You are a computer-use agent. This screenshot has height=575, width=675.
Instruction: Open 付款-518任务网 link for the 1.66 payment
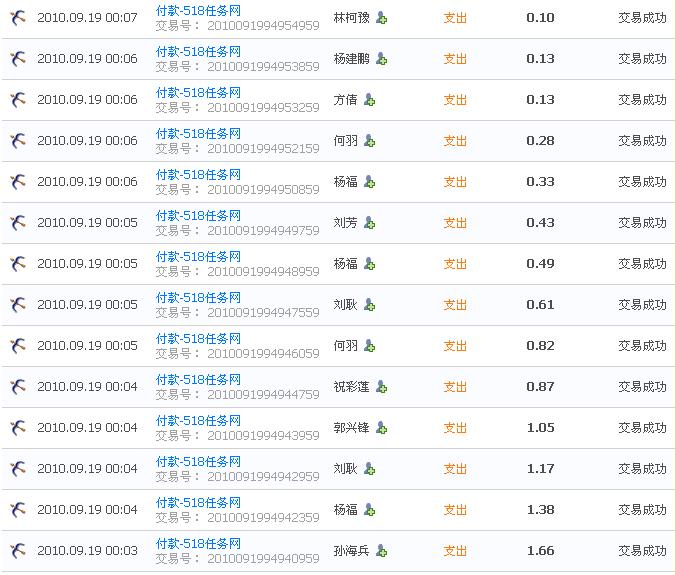click(x=198, y=544)
